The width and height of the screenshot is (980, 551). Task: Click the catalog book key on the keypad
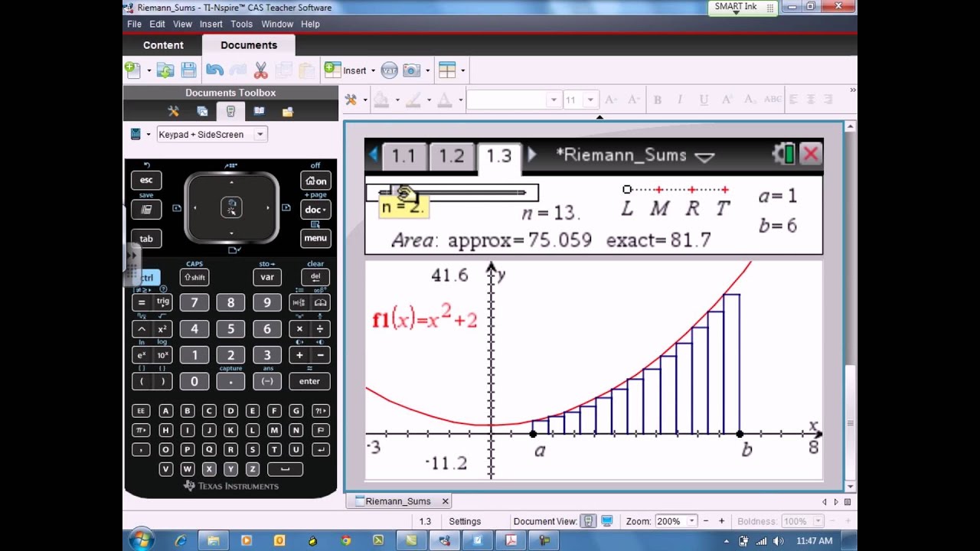(321, 303)
